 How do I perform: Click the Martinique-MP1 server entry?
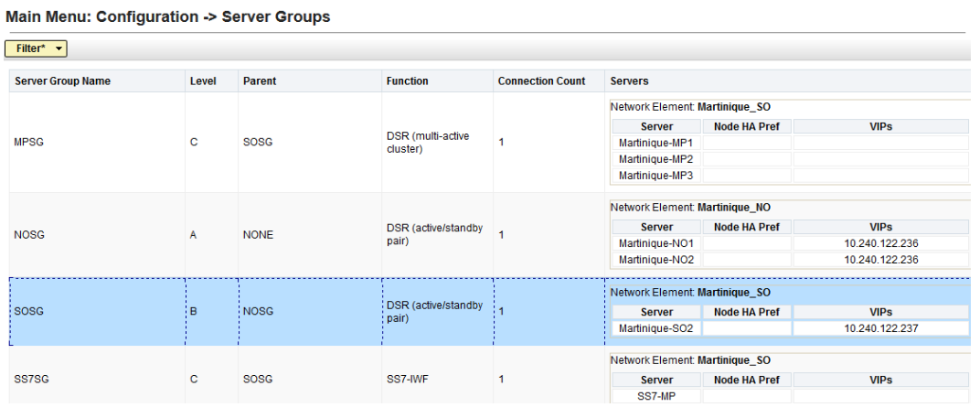coord(655,143)
